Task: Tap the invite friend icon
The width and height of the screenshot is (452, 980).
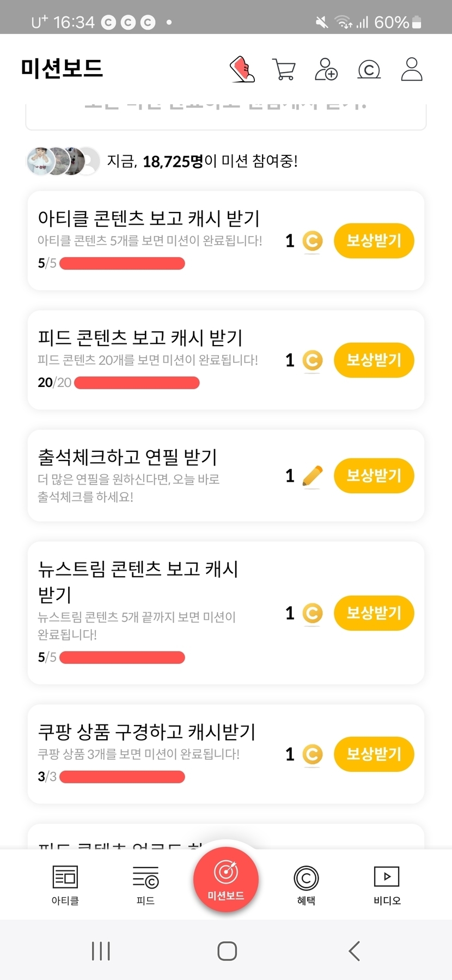Action: 326,69
